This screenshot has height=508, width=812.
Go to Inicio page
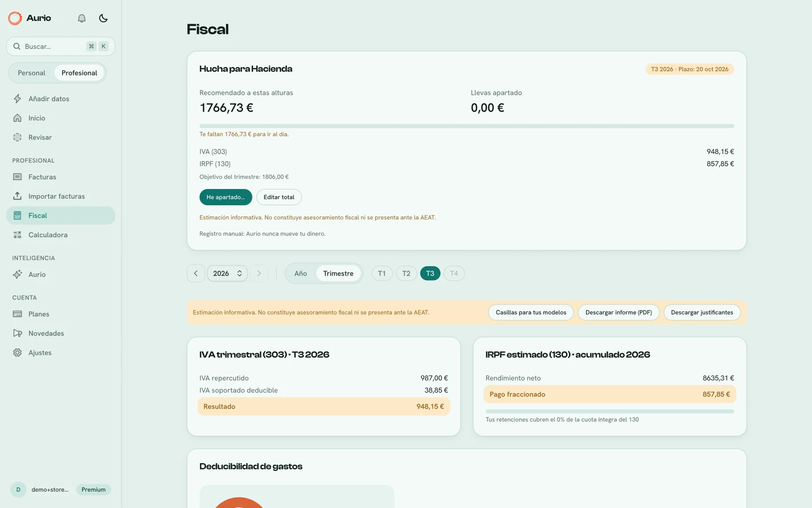pos(61,118)
